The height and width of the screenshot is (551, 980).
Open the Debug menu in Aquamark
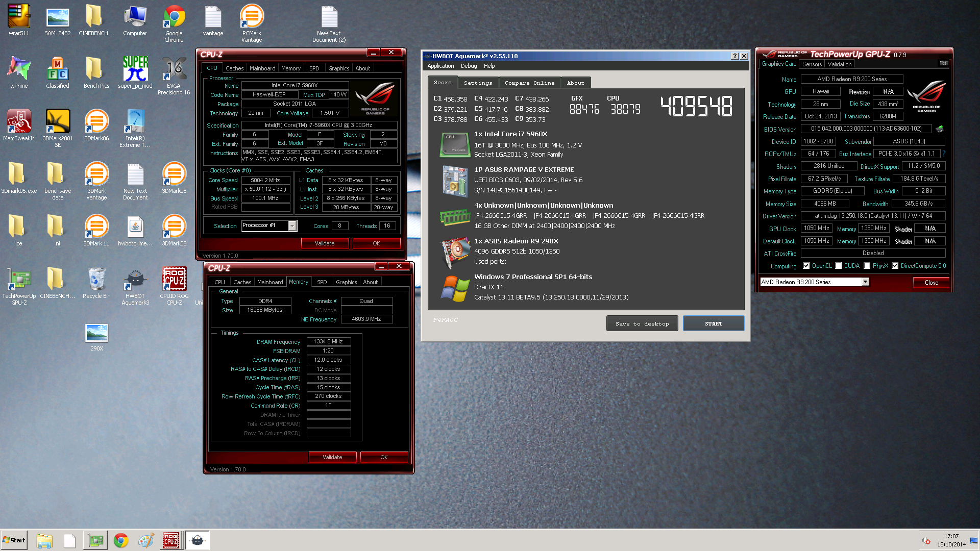(x=469, y=66)
